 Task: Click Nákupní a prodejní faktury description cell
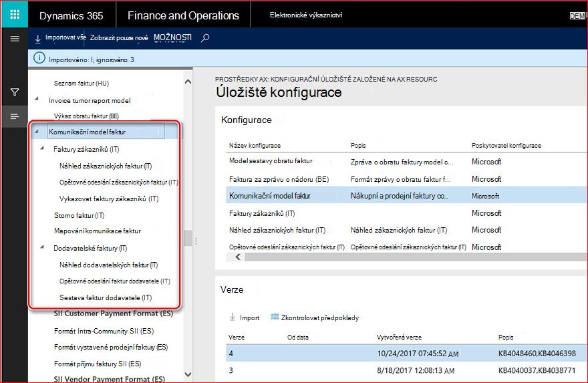(400, 196)
